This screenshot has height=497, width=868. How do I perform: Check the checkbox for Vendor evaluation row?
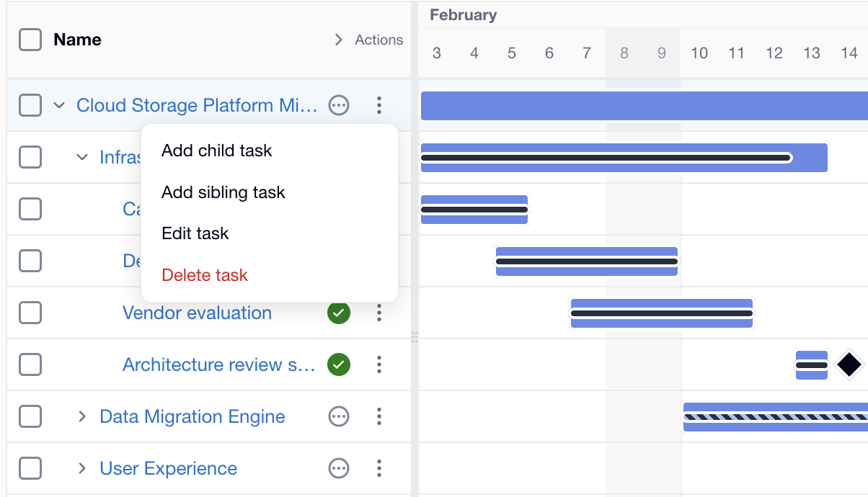30,313
